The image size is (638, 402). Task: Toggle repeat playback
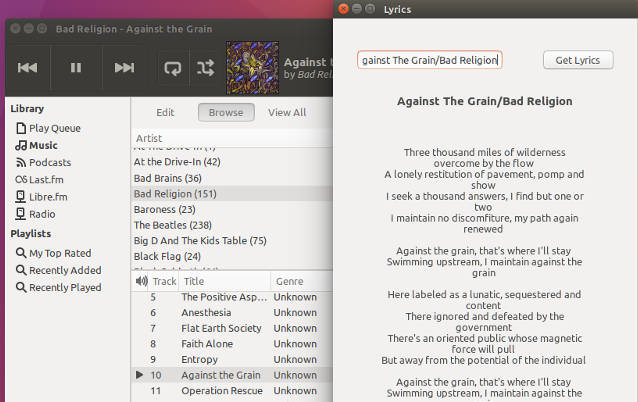tap(173, 68)
